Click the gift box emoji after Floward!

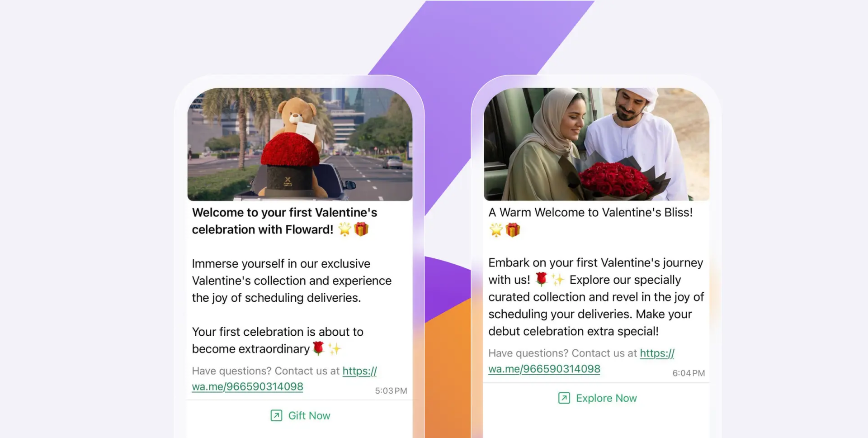pyautogui.click(x=361, y=229)
